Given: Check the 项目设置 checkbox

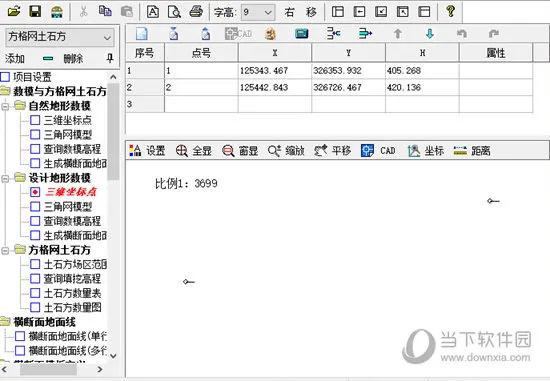Looking at the screenshot, I should (x=5, y=76).
